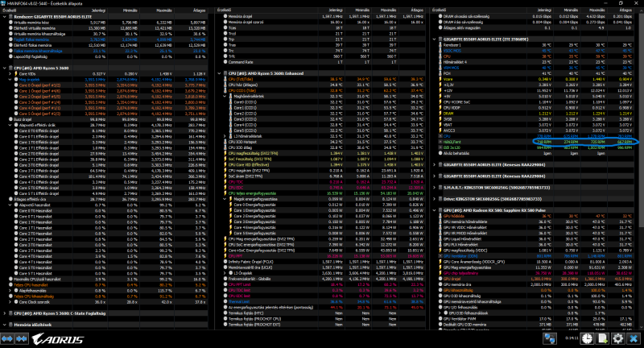Reset min/max values with the clock icon
Viewport: 644px width, 348px height.
click(588, 338)
